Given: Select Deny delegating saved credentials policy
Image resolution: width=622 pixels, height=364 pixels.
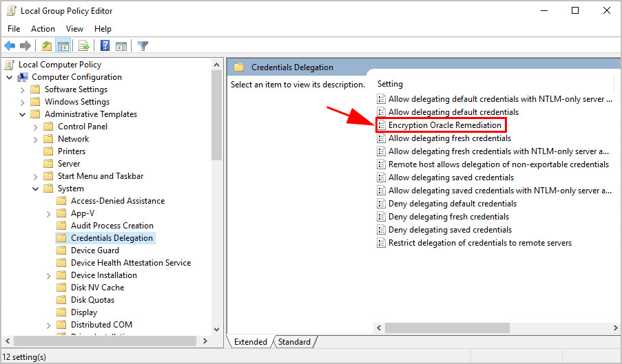Looking at the screenshot, I should click(450, 230).
